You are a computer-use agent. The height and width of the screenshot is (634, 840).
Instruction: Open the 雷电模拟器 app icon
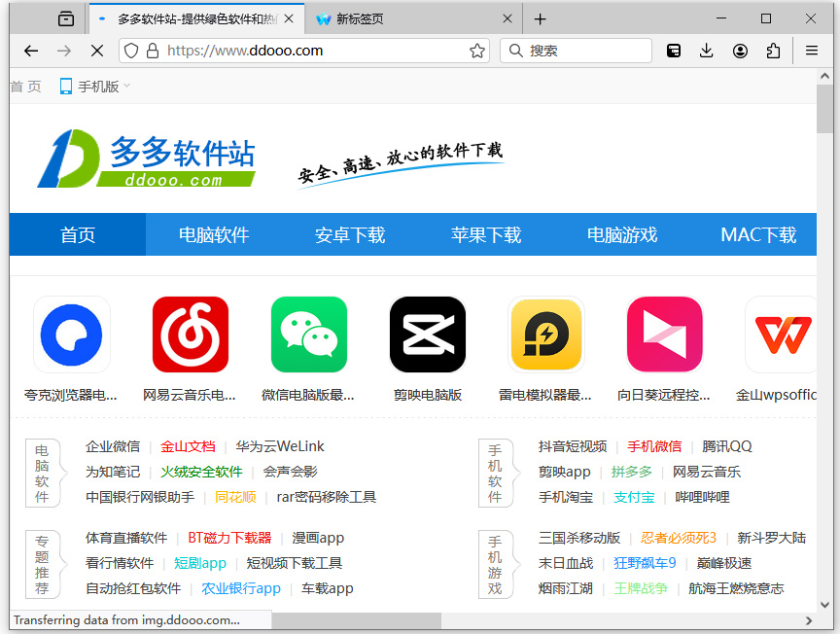[x=545, y=335]
